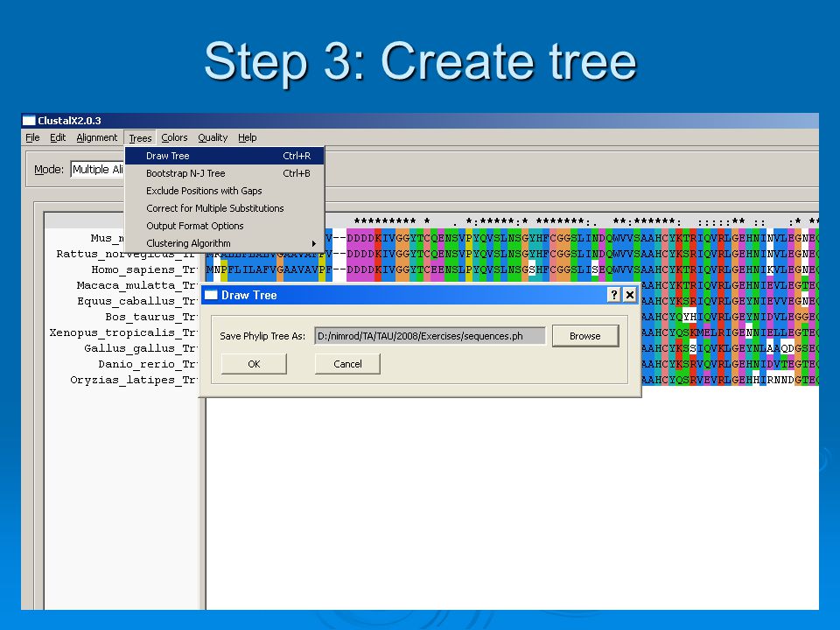Select the Danio_rerio sequence name

click(147, 364)
